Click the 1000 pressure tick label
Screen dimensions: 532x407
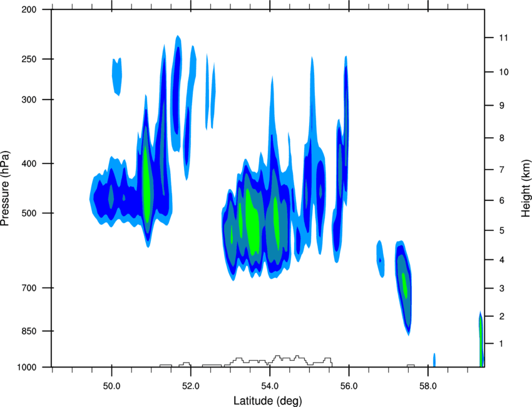pyautogui.click(x=27, y=368)
